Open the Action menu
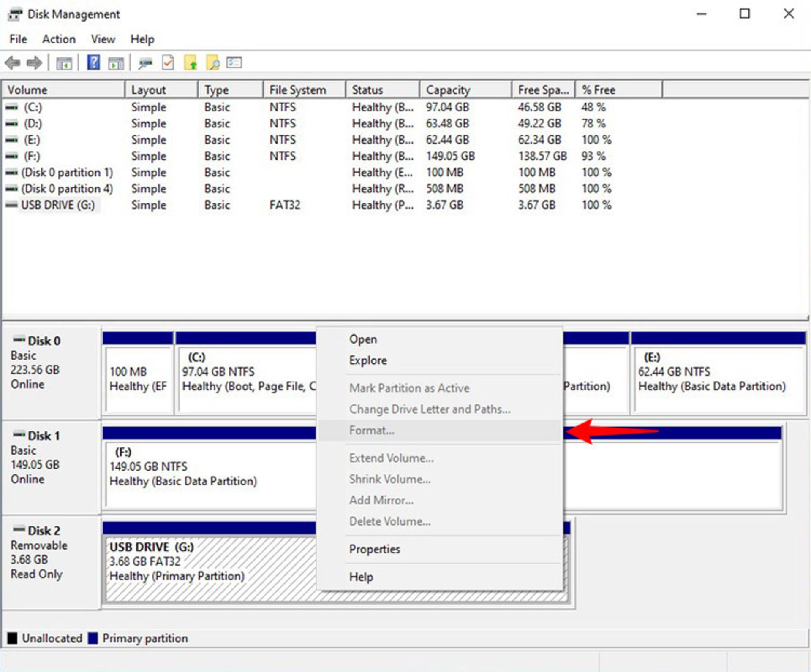 point(59,39)
